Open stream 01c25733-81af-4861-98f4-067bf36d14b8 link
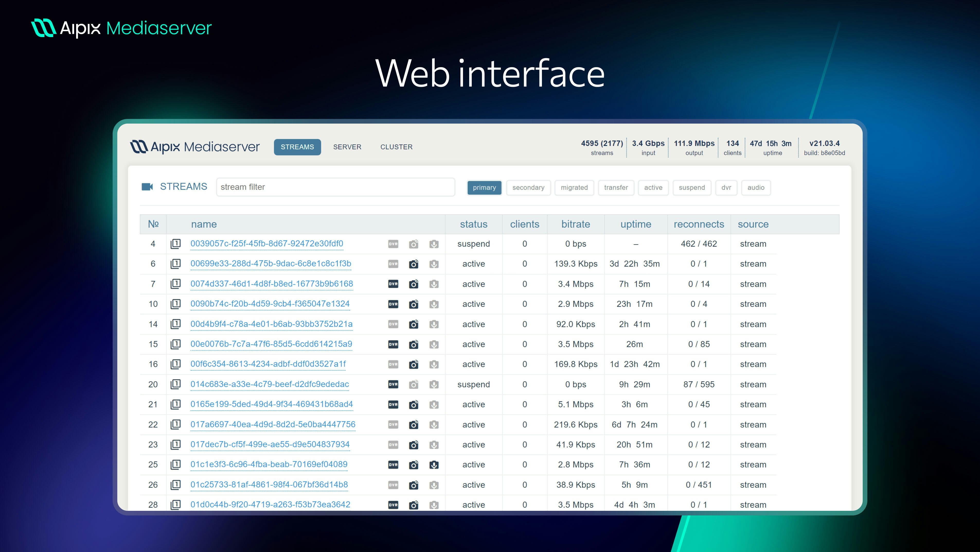 [x=269, y=485]
